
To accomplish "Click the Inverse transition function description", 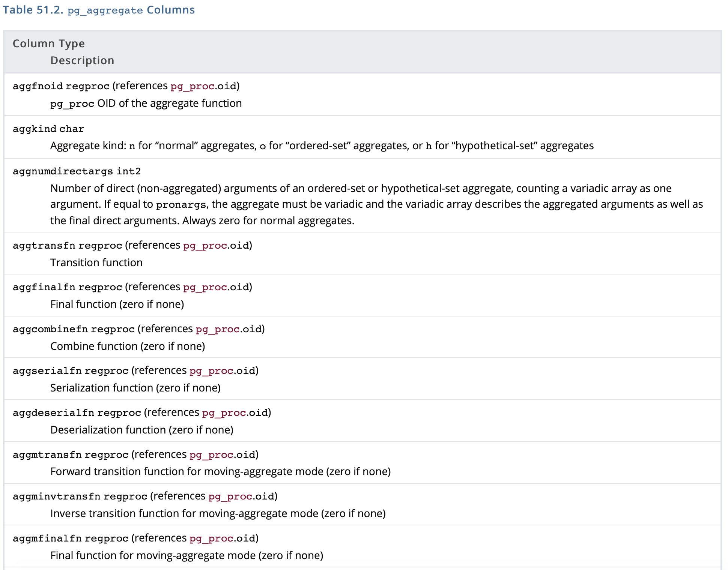I will tap(218, 513).
